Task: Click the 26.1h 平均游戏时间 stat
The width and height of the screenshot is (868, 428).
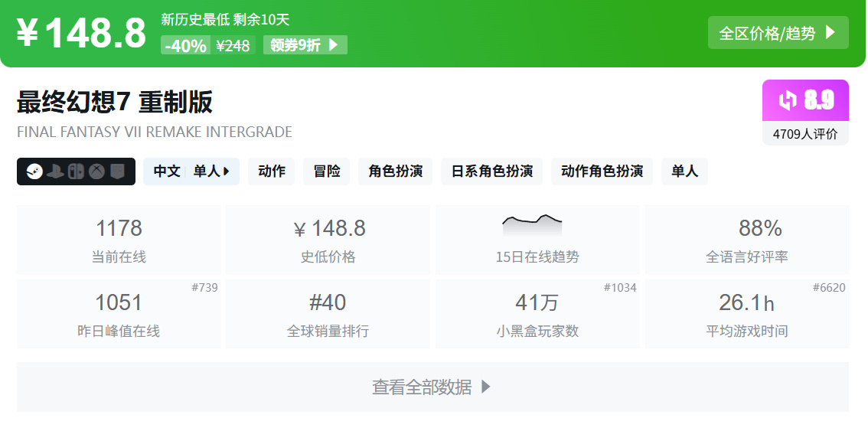Action: (x=747, y=314)
